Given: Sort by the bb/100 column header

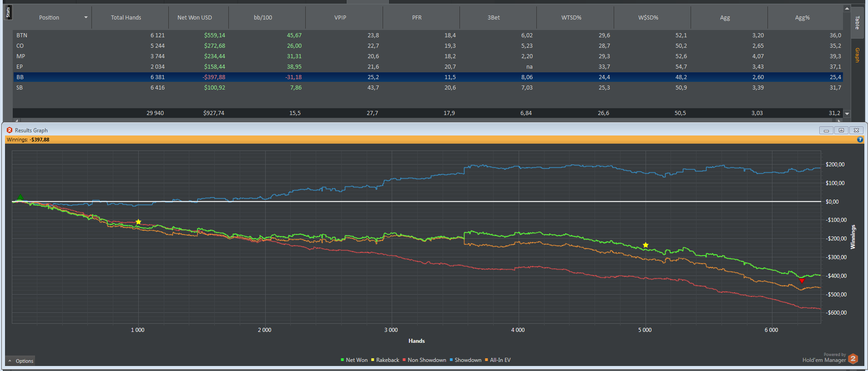Looking at the screenshot, I should coord(263,18).
